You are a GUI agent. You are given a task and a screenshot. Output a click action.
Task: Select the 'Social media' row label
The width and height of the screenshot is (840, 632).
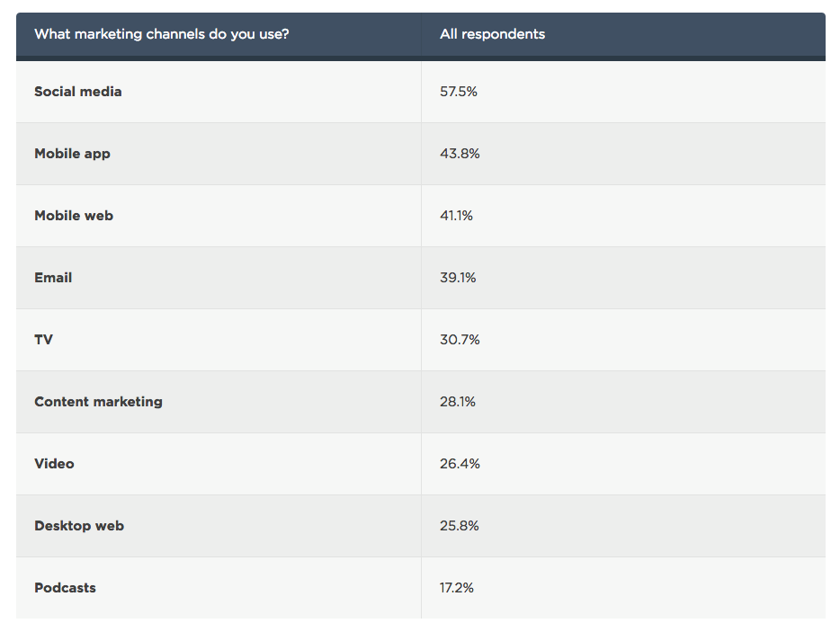[78, 92]
